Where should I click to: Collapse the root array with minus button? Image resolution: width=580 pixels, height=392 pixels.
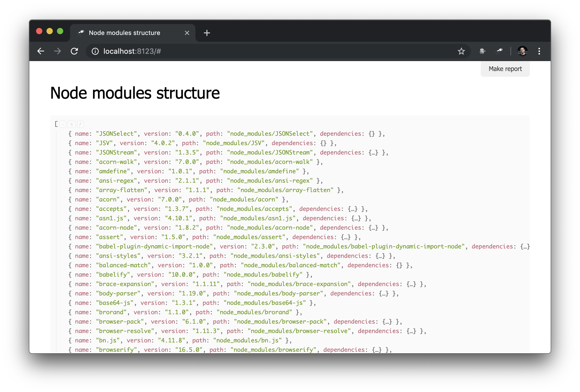(x=63, y=124)
